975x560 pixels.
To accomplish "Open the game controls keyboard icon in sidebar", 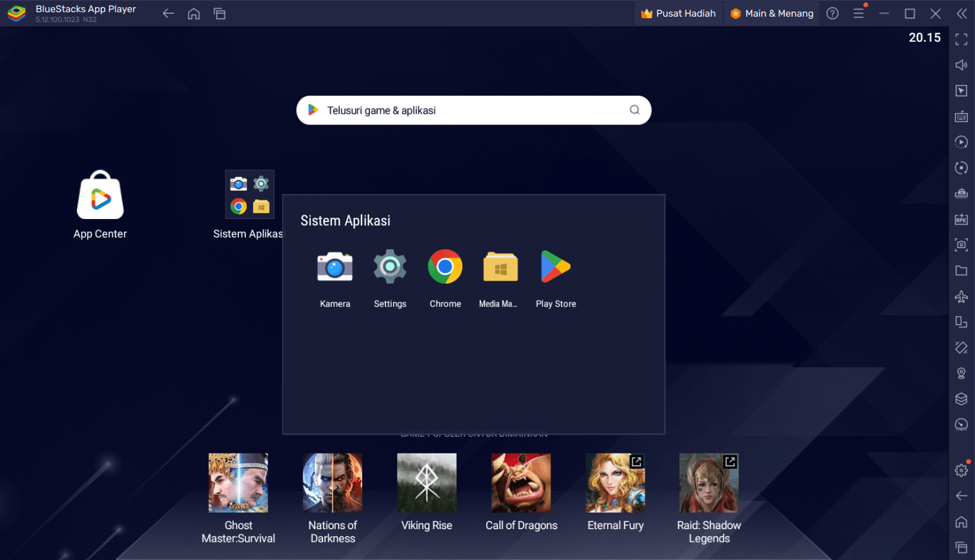I will [962, 117].
